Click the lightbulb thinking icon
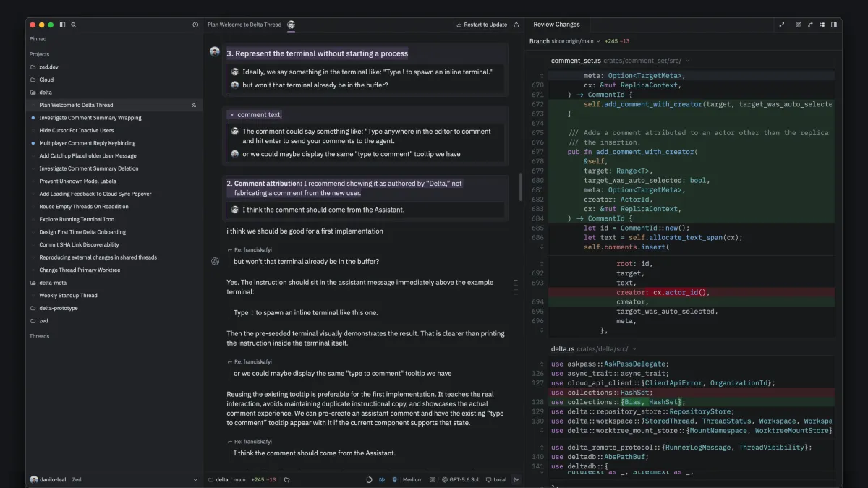Image resolution: width=868 pixels, height=488 pixels. click(x=394, y=479)
